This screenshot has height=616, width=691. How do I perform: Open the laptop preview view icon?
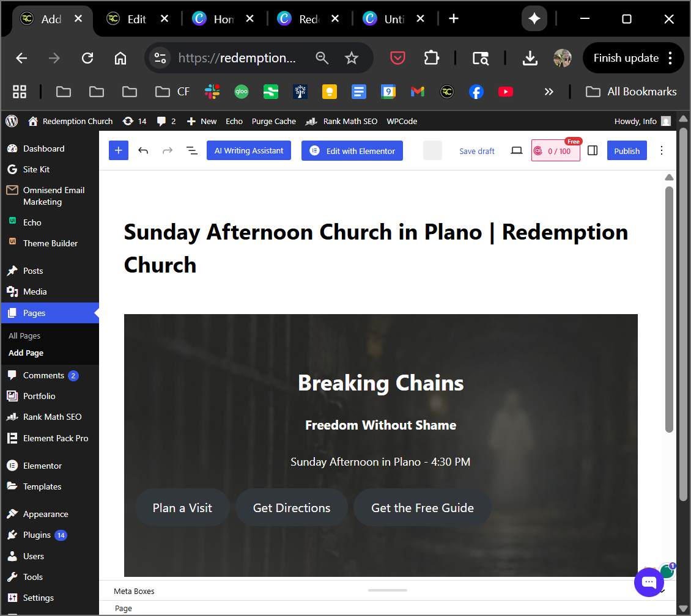point(517,151)
